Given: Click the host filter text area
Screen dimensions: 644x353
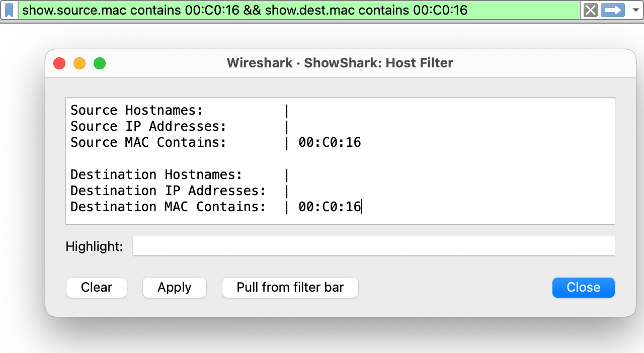Looking at the screenshot, I should pyautogui.click(x=340, y=161).
